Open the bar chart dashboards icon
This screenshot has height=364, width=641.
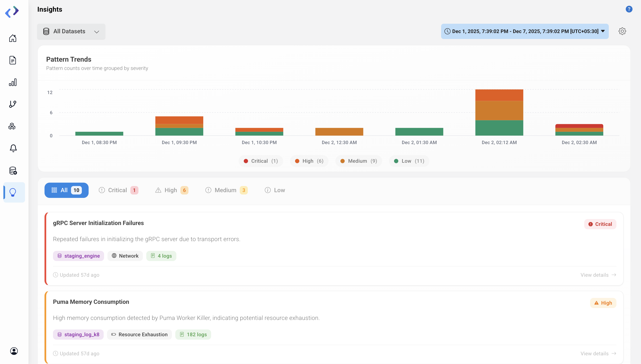tap(13, 82)
